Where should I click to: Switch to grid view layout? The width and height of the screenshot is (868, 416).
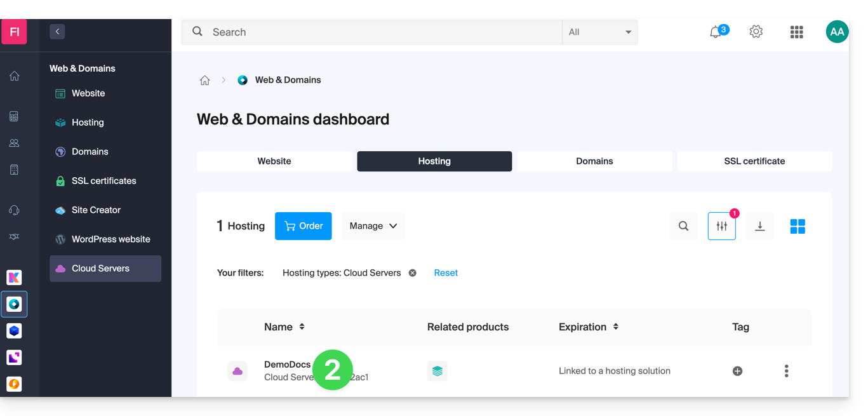point(798,226)
